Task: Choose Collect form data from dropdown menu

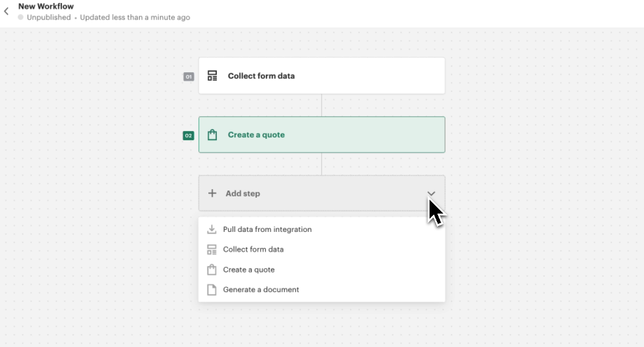Action: click(322, 249)
